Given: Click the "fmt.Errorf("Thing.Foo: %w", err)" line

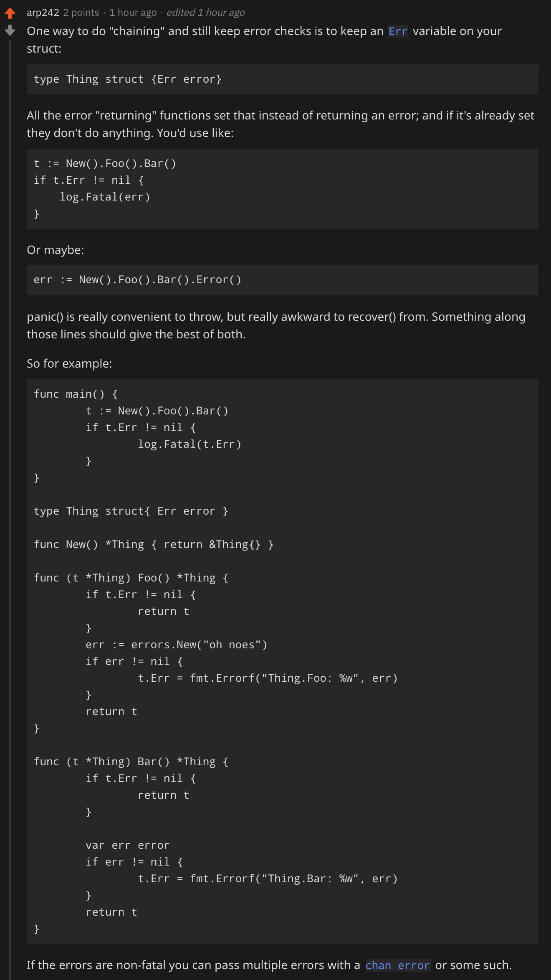Looking at the screenshot, I should pos(268,678).
